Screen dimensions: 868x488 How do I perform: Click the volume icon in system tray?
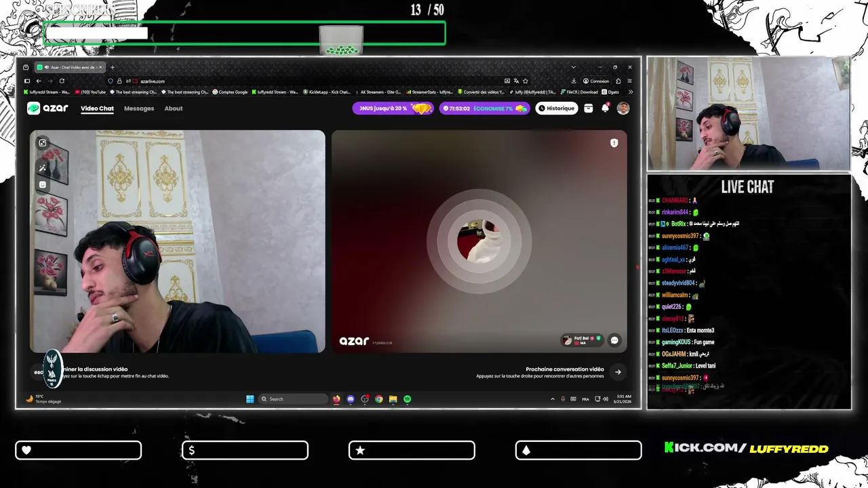[606, 399]
